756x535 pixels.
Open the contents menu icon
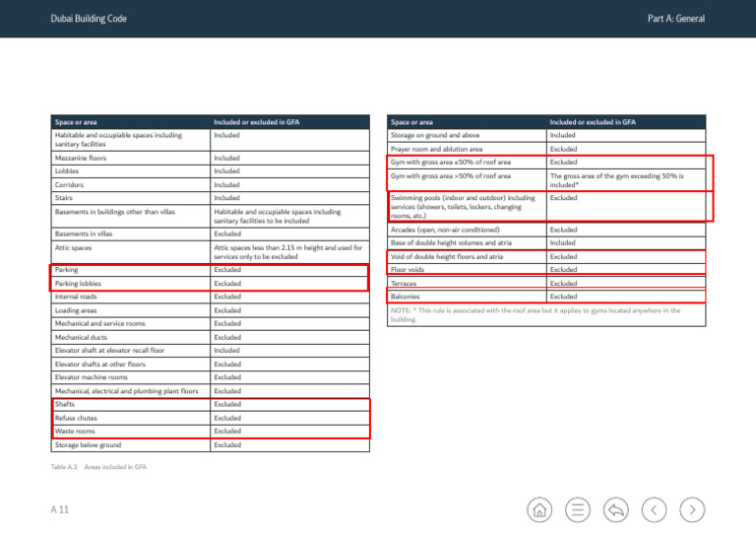click(x=578, y=509)
